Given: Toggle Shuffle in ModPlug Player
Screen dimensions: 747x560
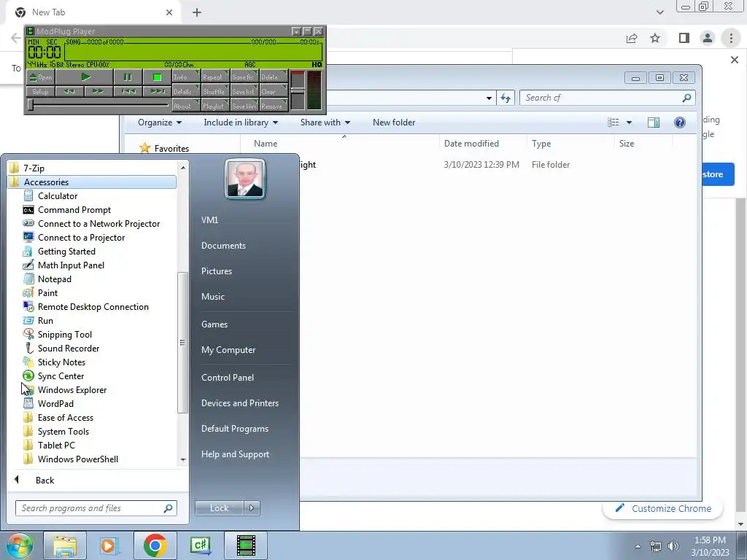Looking at the screenshot, I should pyautogui.click(x=215, y=91).
